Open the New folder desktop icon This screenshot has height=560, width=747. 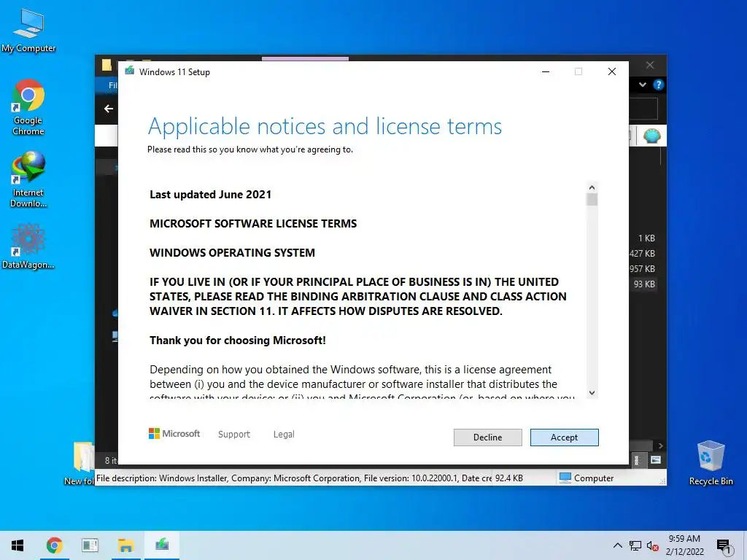[x=80, y=463]
